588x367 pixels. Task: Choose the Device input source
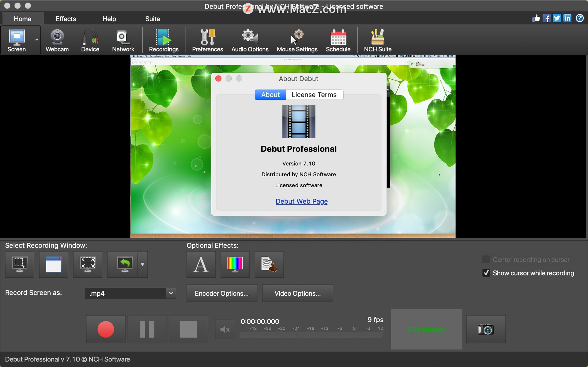[x=90, y=40]
